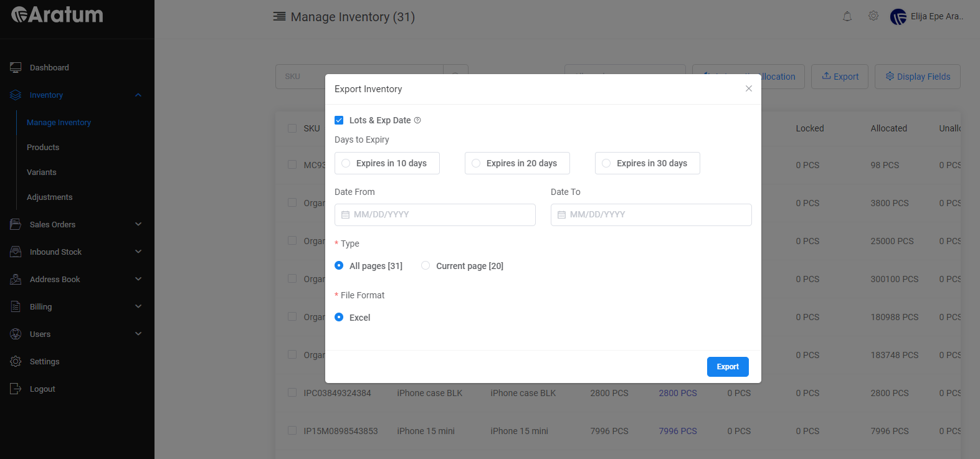The image size is (980, 459).
Task: Click the 300100 PCS allocated cell
Action: pos(895,279)
